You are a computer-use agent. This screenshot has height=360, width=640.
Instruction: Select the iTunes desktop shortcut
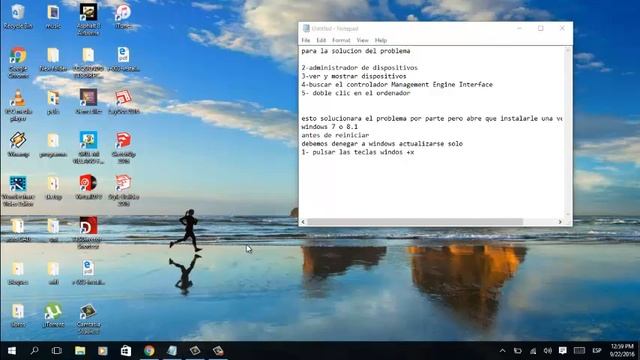[x=123, y=17]
